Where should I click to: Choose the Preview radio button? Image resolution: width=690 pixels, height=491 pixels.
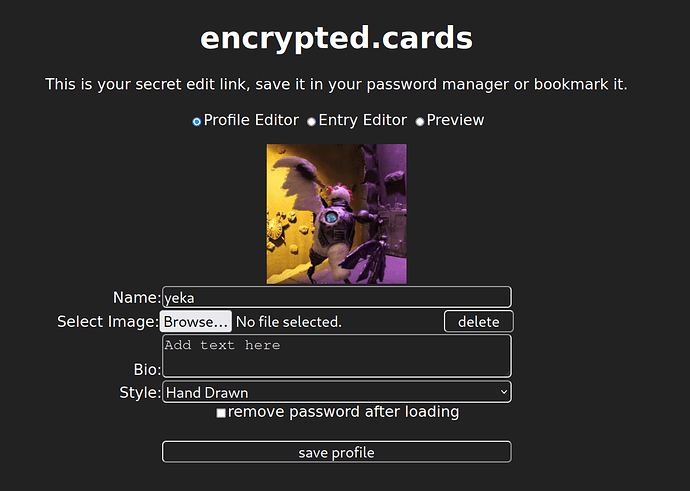coord(420,121)
